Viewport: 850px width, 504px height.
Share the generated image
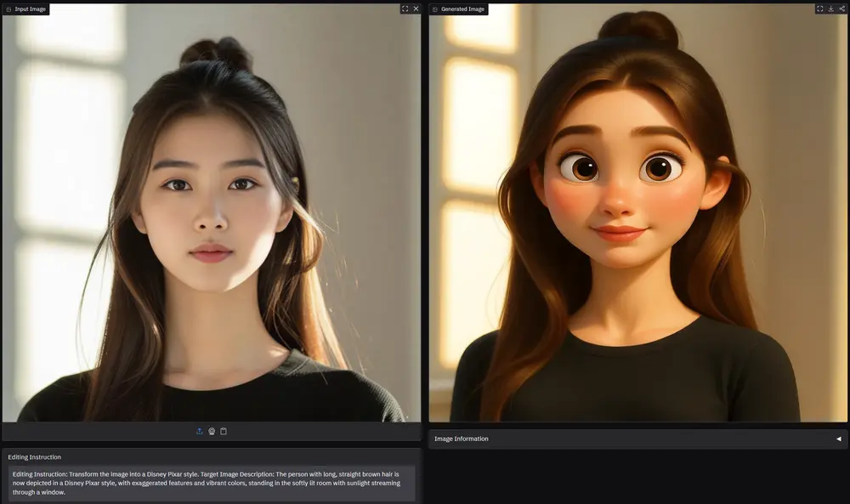[x=841, y=8]
